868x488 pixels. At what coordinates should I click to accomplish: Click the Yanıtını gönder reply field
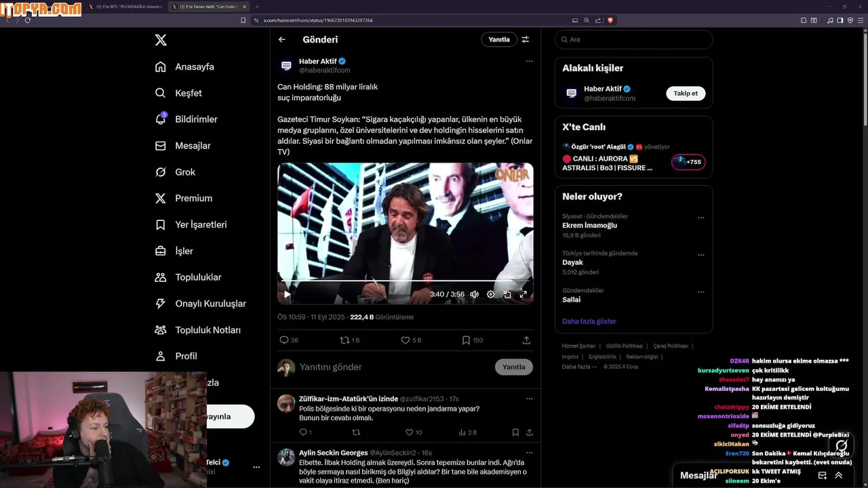click(x=393, y=367)
